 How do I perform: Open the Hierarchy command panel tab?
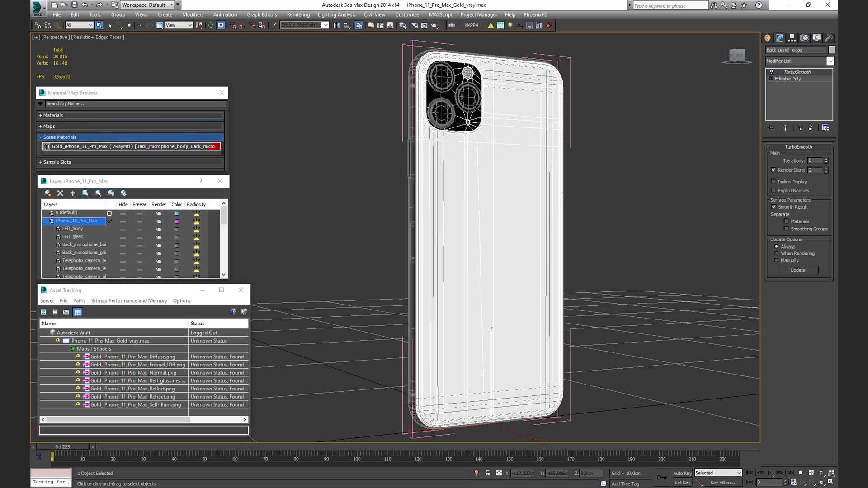click(x=792, y=38)
